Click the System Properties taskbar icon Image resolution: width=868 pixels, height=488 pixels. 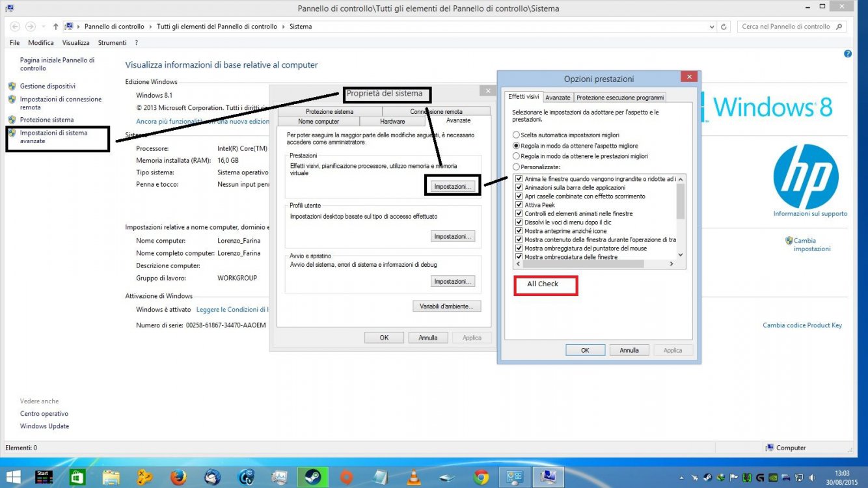(548, 477)
